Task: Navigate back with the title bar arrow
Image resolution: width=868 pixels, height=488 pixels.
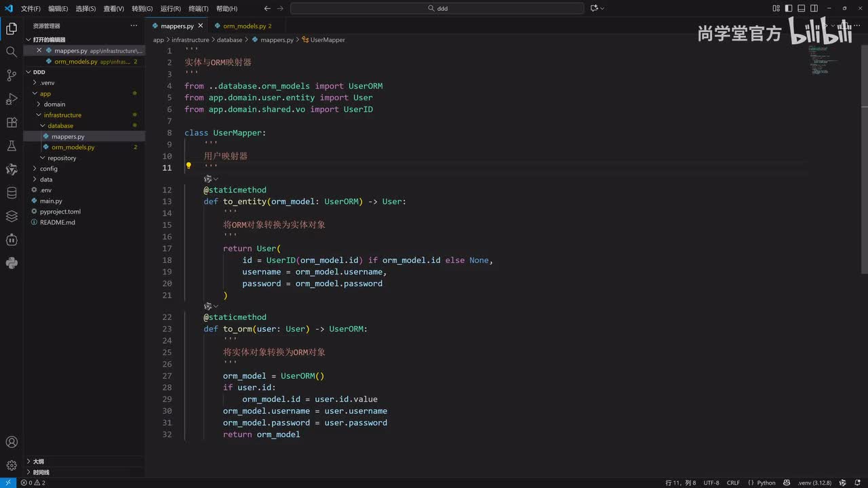Action: [267, 9]
